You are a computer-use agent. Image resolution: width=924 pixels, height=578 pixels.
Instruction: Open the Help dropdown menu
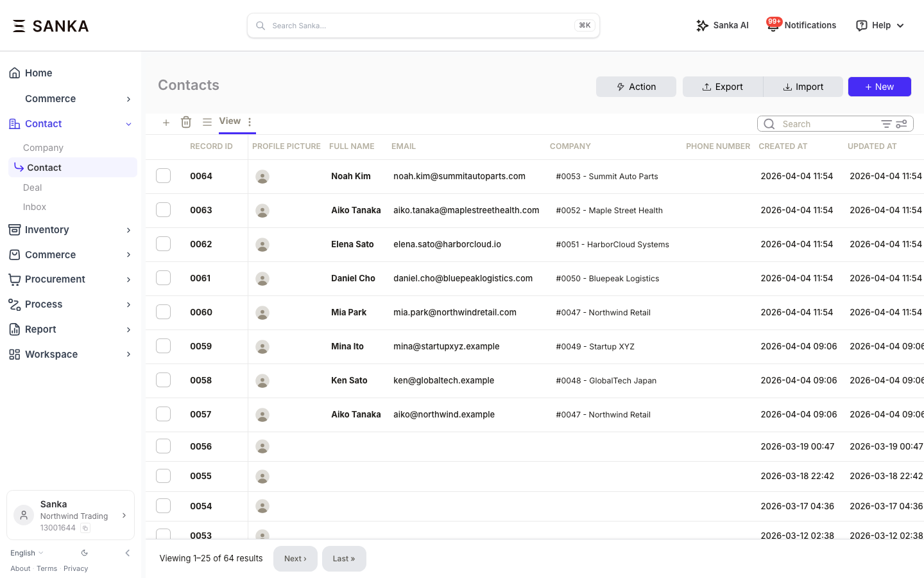pos(880,26)
